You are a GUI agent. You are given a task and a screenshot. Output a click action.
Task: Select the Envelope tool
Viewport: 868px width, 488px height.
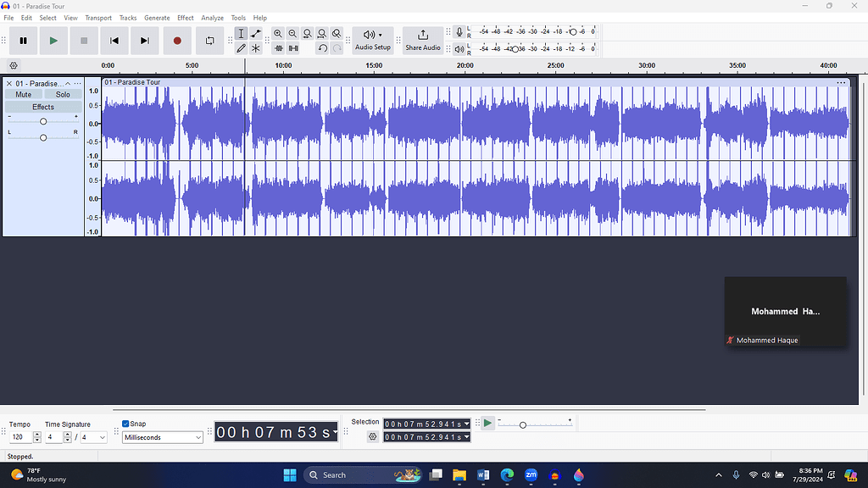[255, 33]
